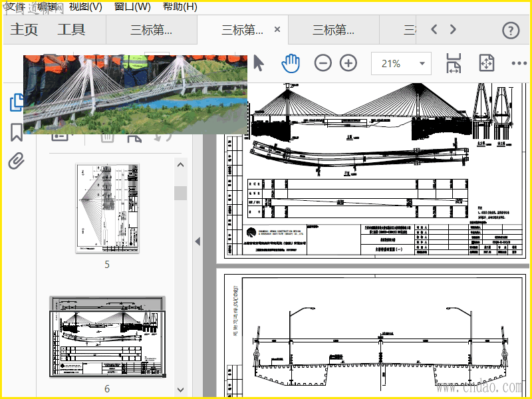Open the attachments paperclip panel
Viewport: 532px width, 399px height.
coord(16,161)
